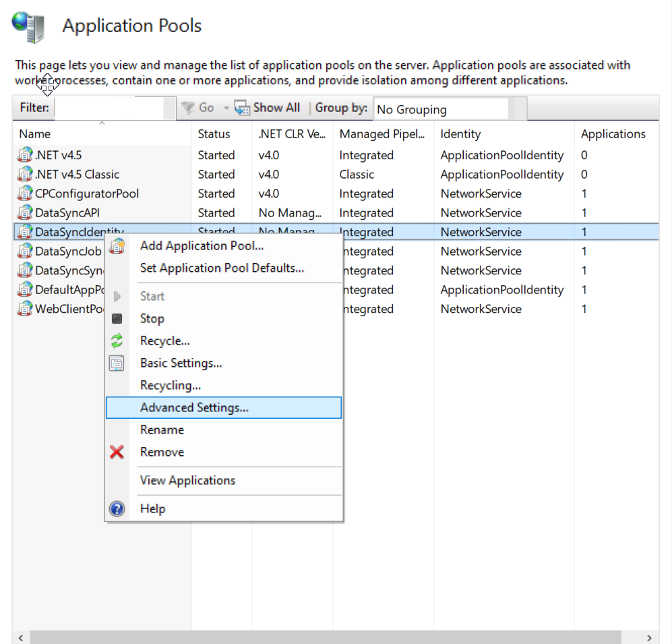Click the Add Application Pool icon
The height and width of the screenshot is (644, 672).
tap(117, 246)
